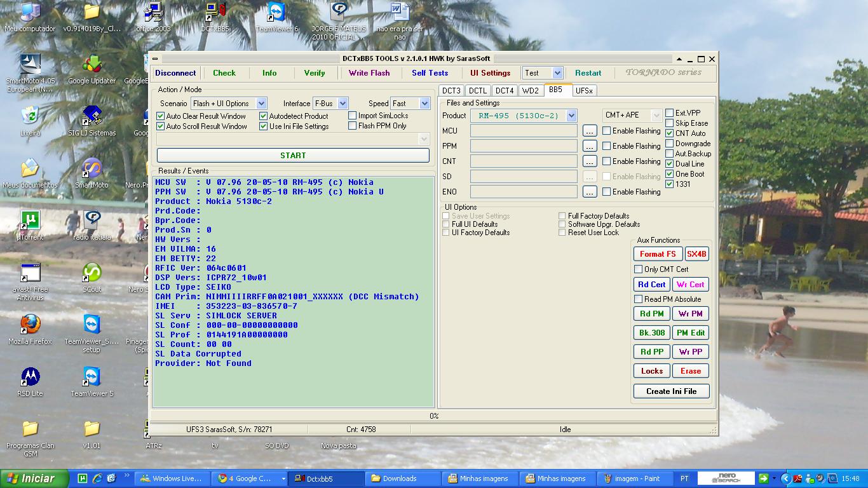Click the 0% progress bar

[434, 416]
